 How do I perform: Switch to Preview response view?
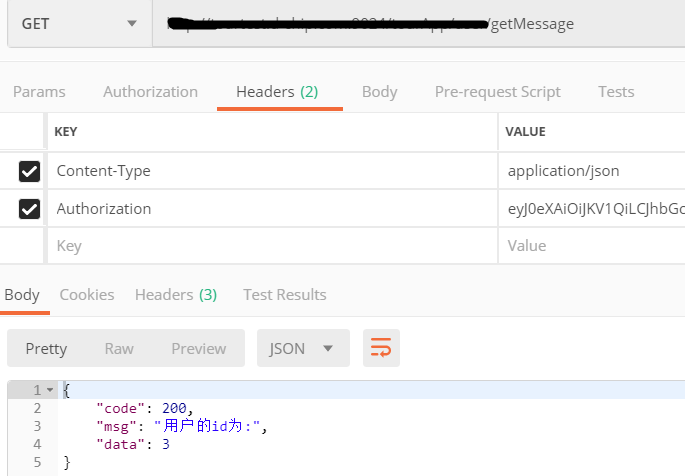(x=199, y=348)
